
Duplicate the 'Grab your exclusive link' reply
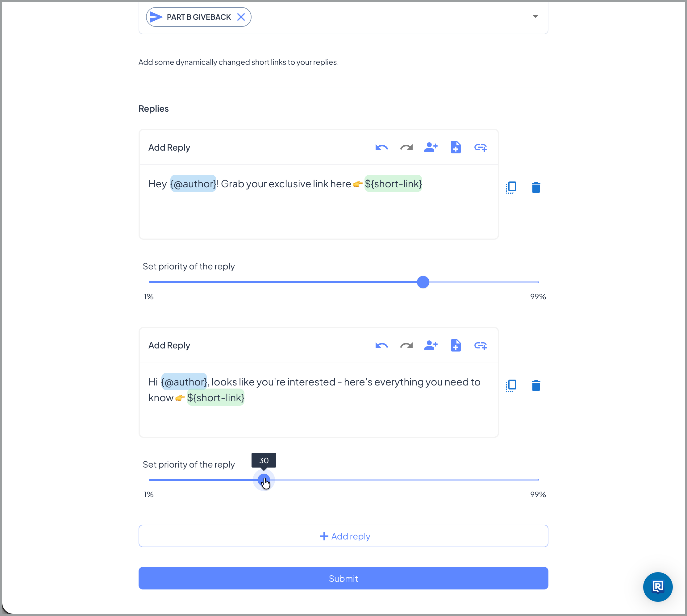(x=511, y=188)
